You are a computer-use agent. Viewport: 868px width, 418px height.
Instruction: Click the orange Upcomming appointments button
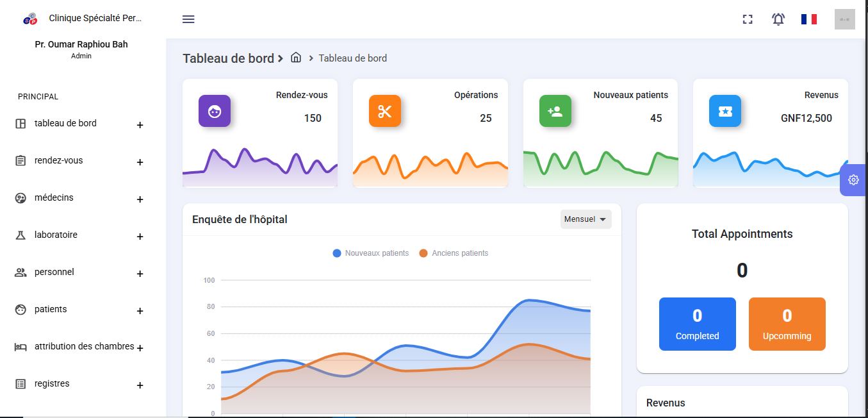click(x=787, y=324)
